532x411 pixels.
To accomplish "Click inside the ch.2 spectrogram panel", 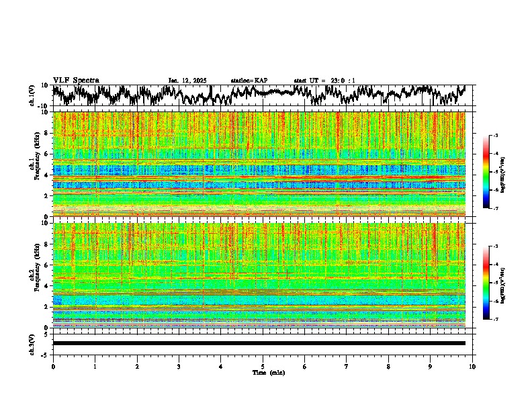I will coord(259,275).
